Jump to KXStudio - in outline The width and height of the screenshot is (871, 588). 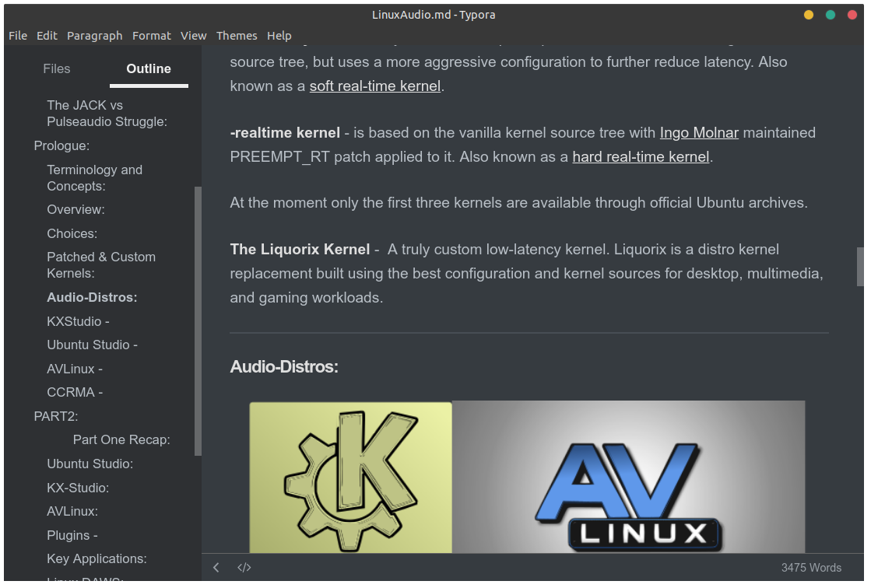79,322
